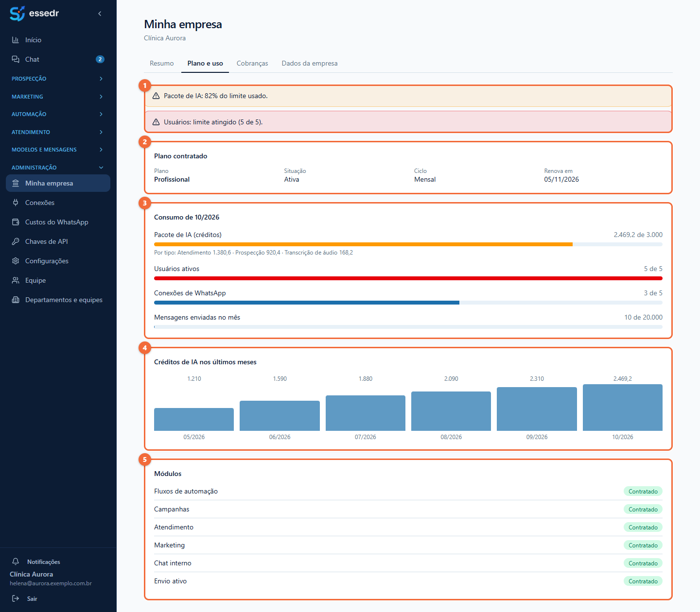This screenshot has height=612, width=700.
Task: Click warning icon on Pacote de IA alert
Action: coord(156,96)
